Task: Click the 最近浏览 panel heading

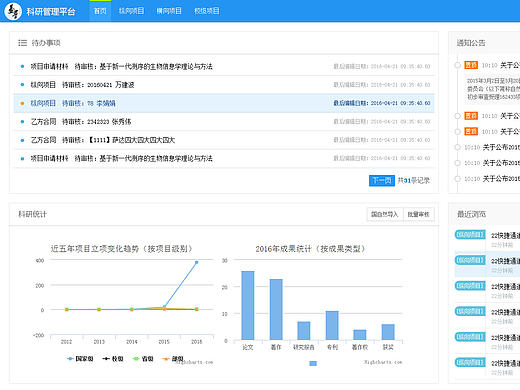Action: pos(471,214)
